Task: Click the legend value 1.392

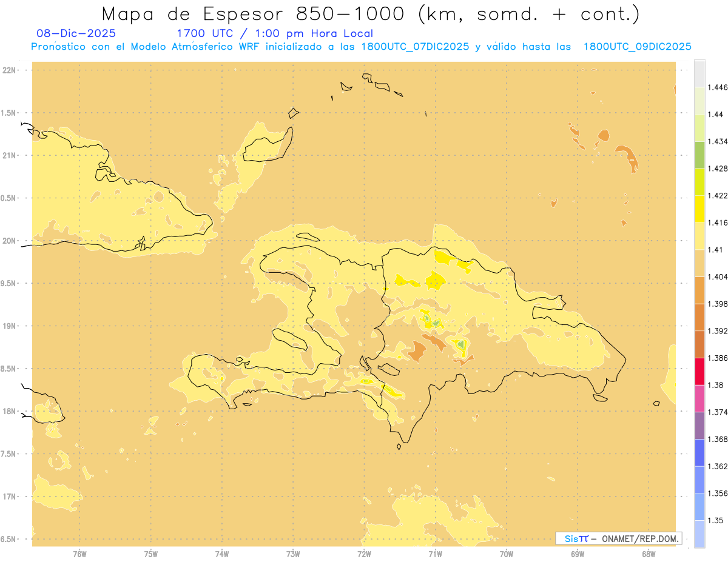Action: [x=718, y=331]
